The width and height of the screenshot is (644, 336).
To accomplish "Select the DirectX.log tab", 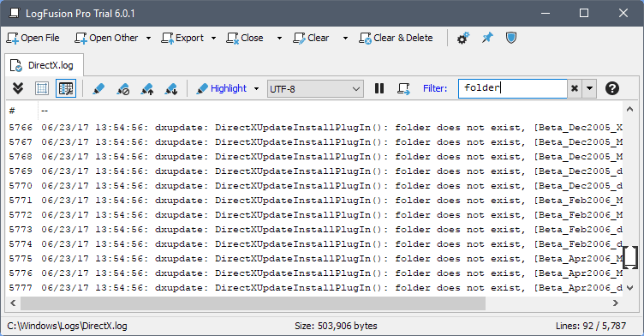I will (44, 65).
